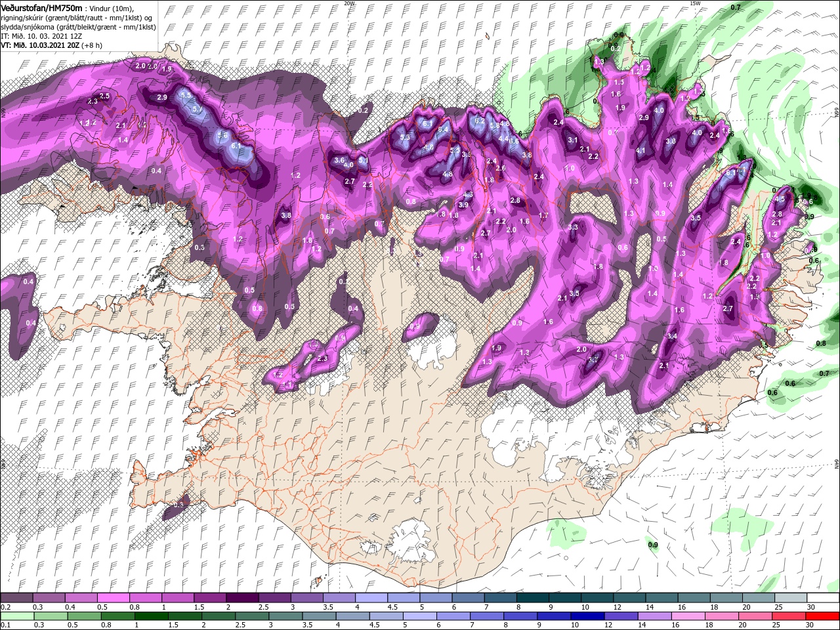Click the 15W longitude label
The width and height of the screenshot is (840, 630).
click(x=695, y=3)
